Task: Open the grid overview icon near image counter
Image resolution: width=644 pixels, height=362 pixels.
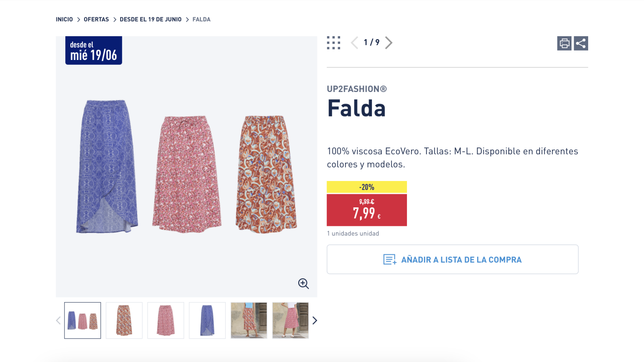Action: (x=334, y=43)
